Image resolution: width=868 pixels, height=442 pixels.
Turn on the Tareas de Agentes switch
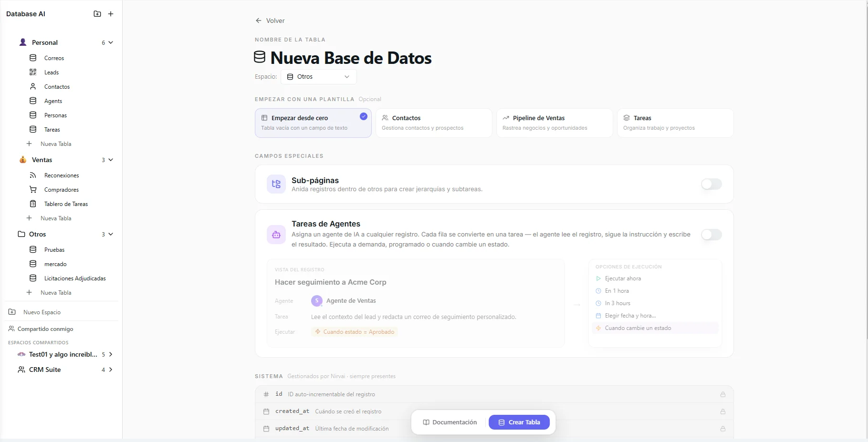click(x=711, y=235)
